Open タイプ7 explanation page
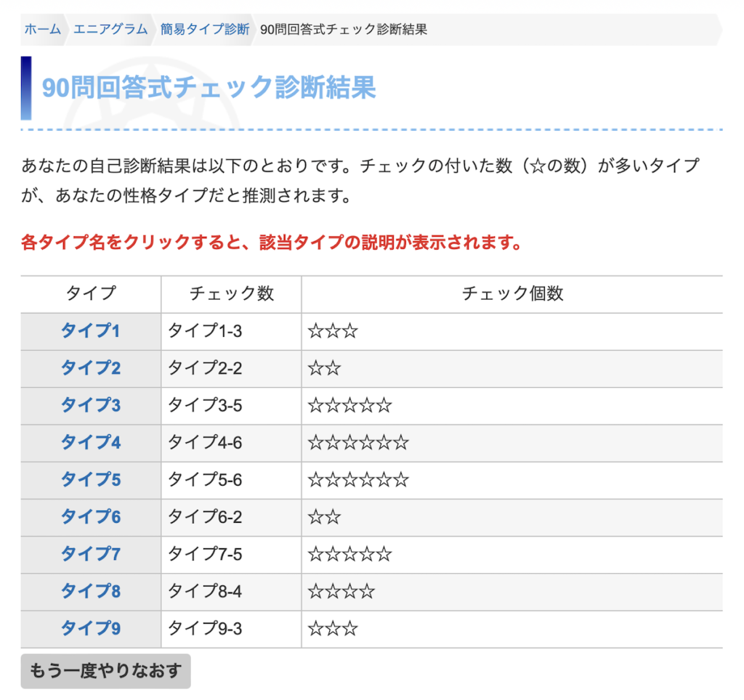This screenshot has height=700, width=744. [x=90, y=554]
